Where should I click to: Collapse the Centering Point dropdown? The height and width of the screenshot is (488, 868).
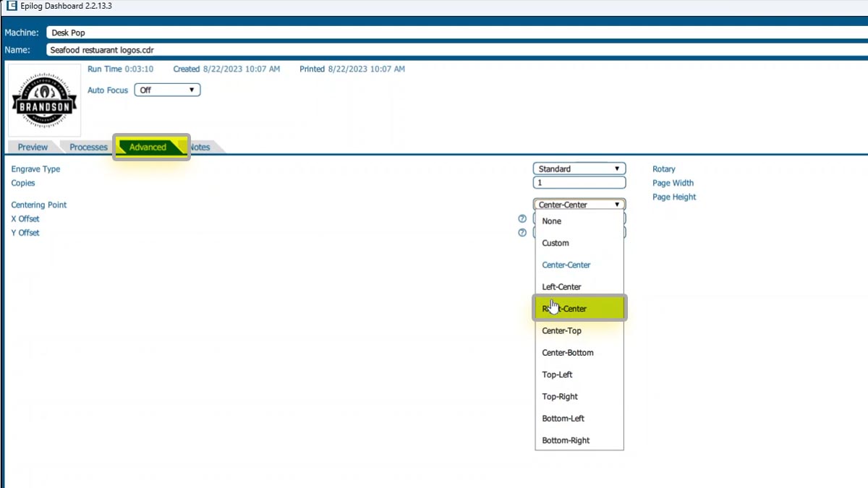(x=579, y=205)
